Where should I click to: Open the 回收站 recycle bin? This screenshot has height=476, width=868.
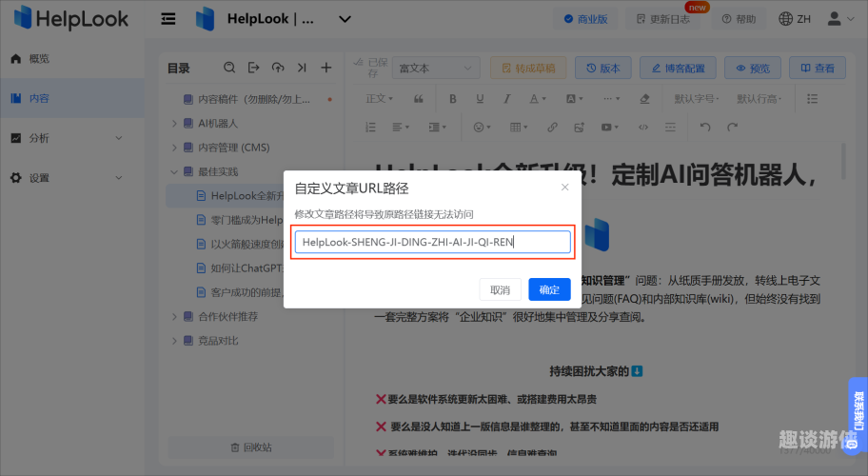point(250,447)
